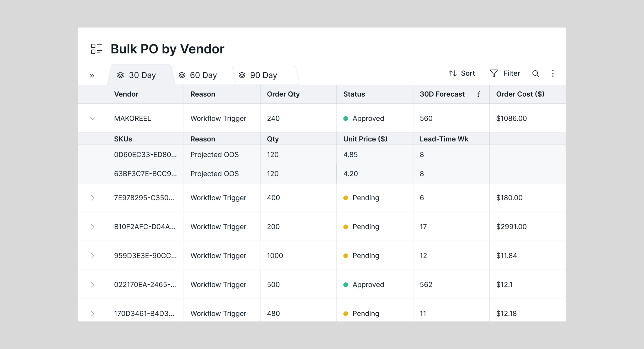The height and width of the screenshot is (349, 644).
Task: Click the Order Cost ($) column header
Action: [x=520, y=94]
